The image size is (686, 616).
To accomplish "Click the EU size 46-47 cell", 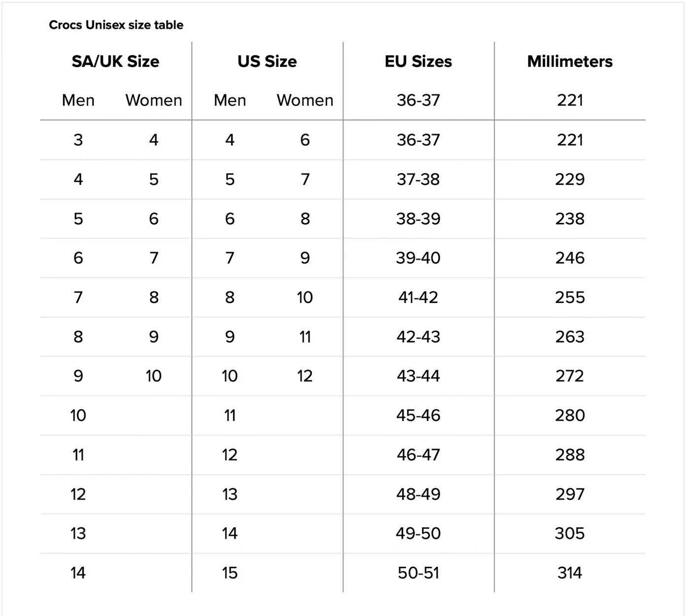I will coord(418,455).
